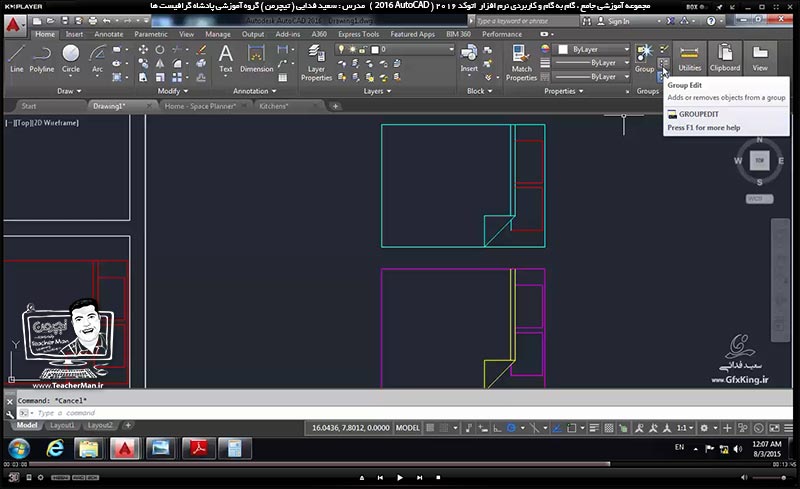Screen dimensions: 800x489
Task: Click the Copy tool icon
Action: (143, 63)
